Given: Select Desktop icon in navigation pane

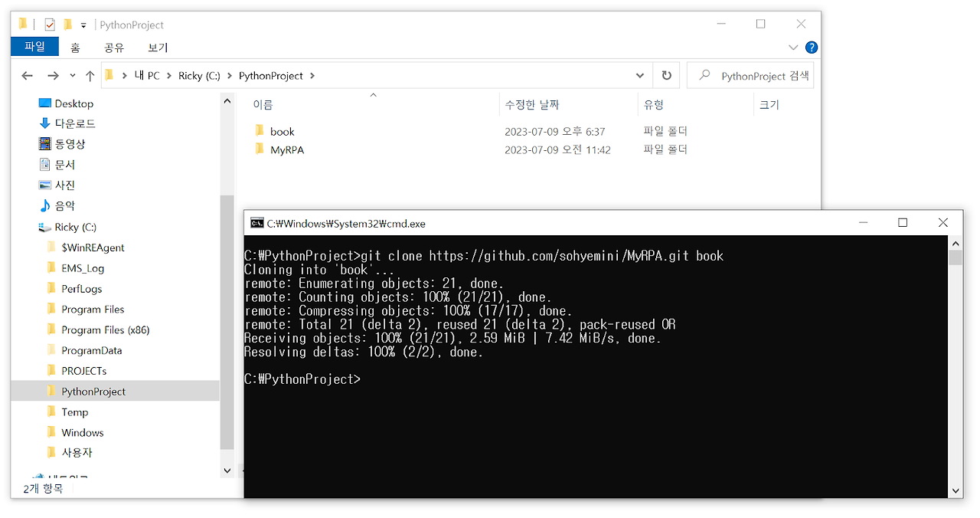Looking at the screenshot, I should pos(44,103).
